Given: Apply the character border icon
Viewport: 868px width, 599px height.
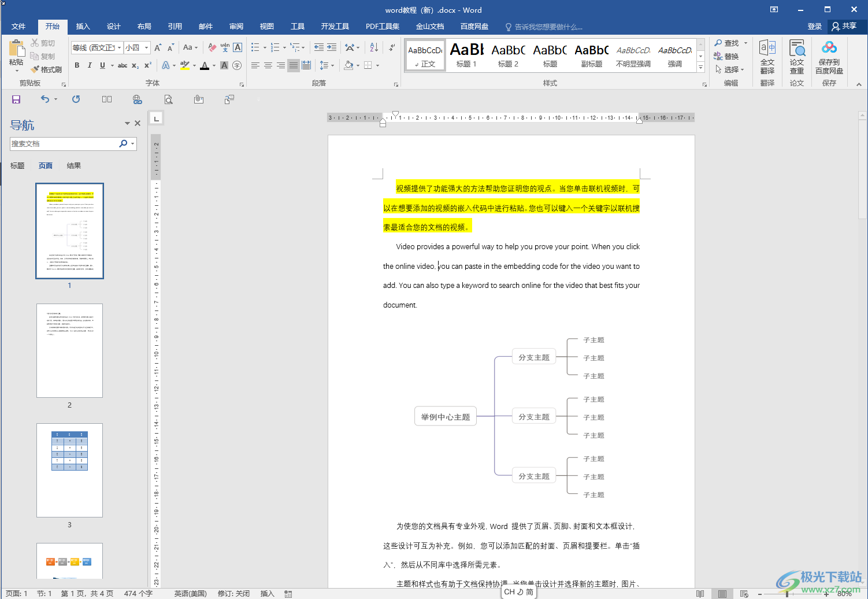Looking at the screenshot, I should [238, 47].
